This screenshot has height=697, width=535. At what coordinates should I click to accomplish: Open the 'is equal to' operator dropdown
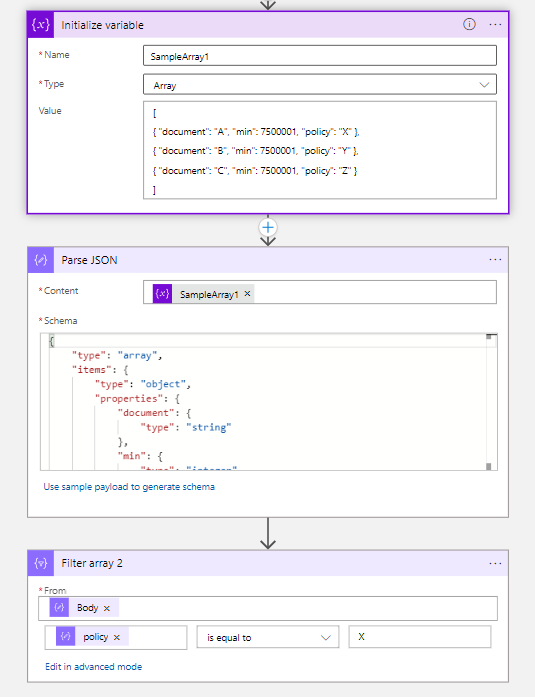point(268,637)
